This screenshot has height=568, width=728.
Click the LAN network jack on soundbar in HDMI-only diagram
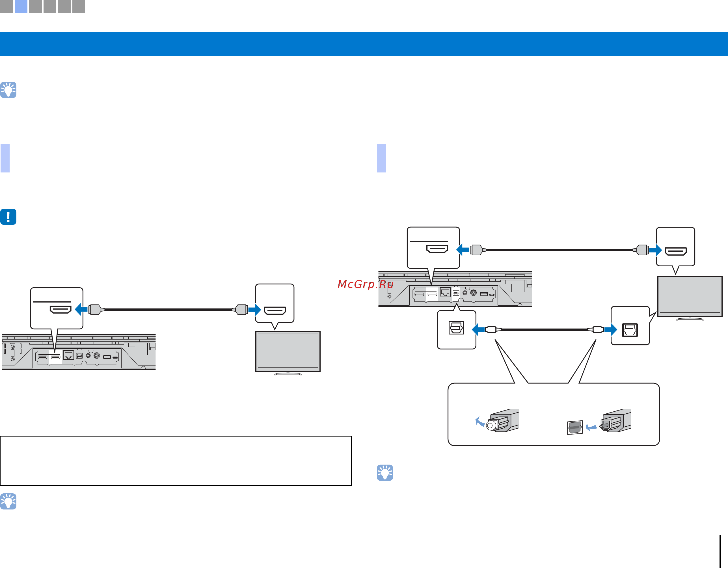[x=69, y=355]
